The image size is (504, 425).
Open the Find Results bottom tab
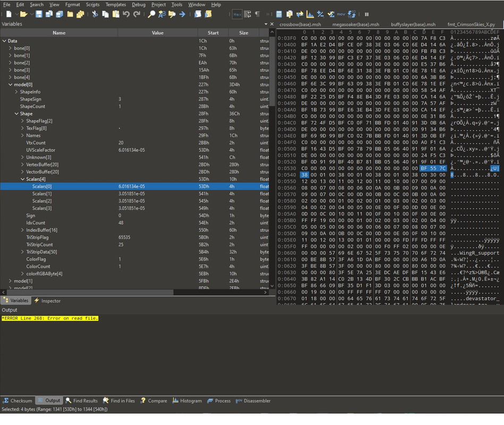pyautogui.click(x=82, y=401)
